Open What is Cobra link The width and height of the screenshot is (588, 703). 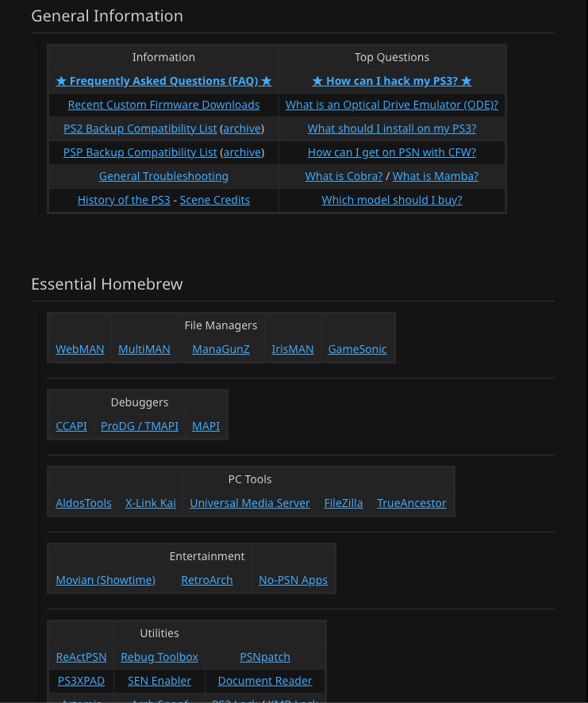coord(344,176)
